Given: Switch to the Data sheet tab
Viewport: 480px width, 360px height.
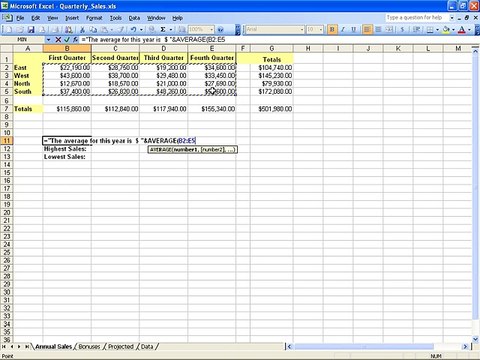Looking at the screenshot, I should point(147,347).
